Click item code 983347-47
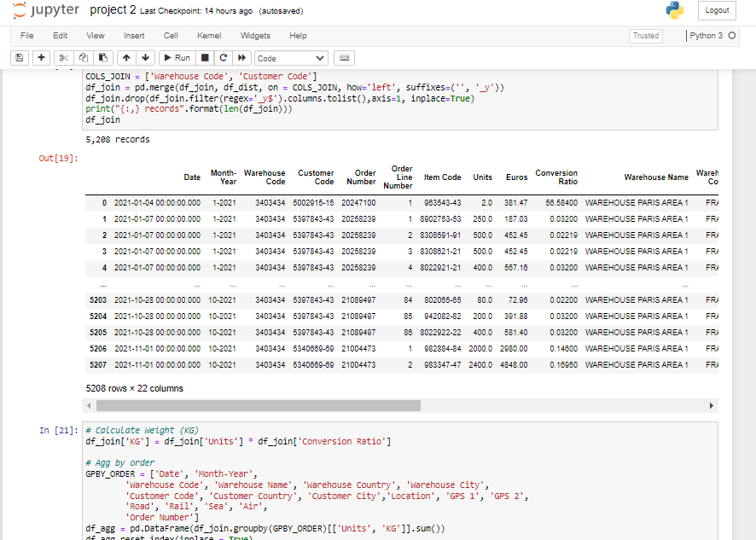 coord(443,365)
